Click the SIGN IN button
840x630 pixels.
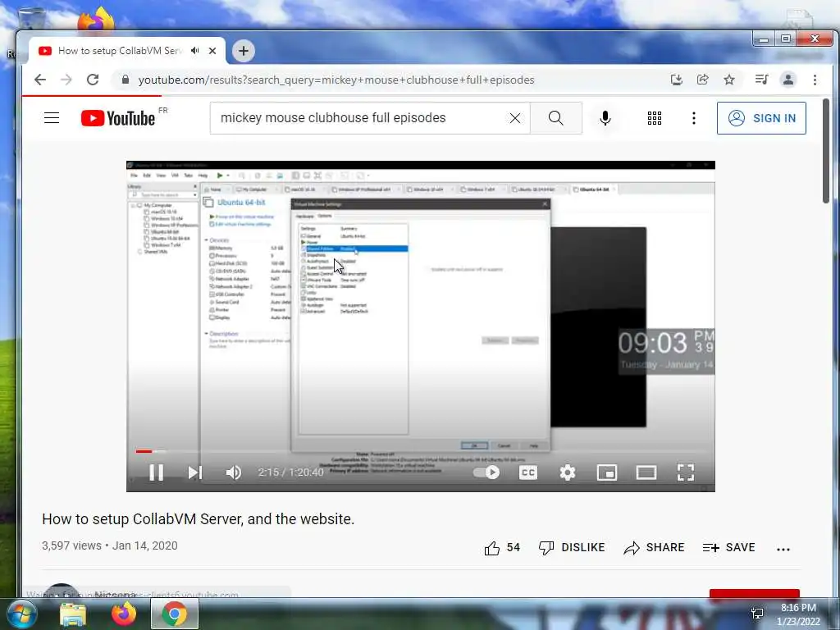click(761, 118)
